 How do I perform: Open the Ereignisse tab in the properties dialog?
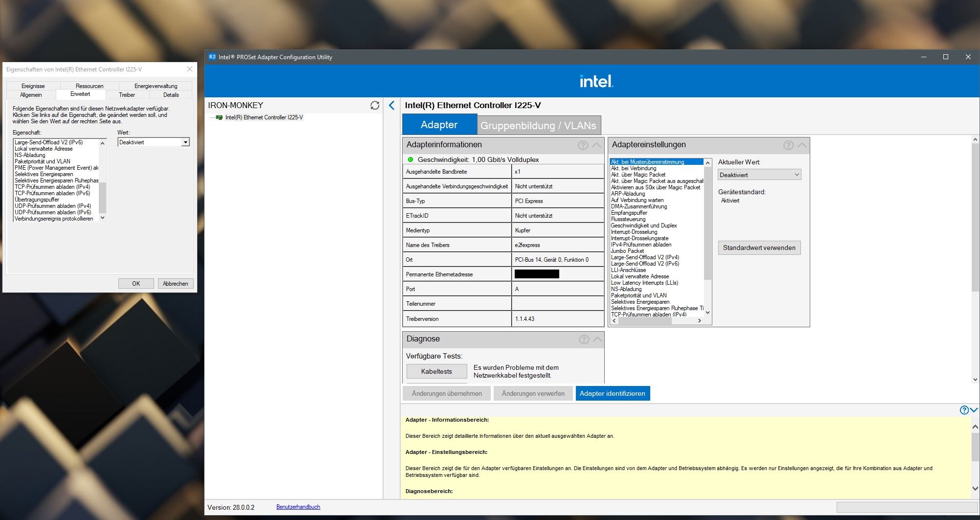[x=33, y=86]
